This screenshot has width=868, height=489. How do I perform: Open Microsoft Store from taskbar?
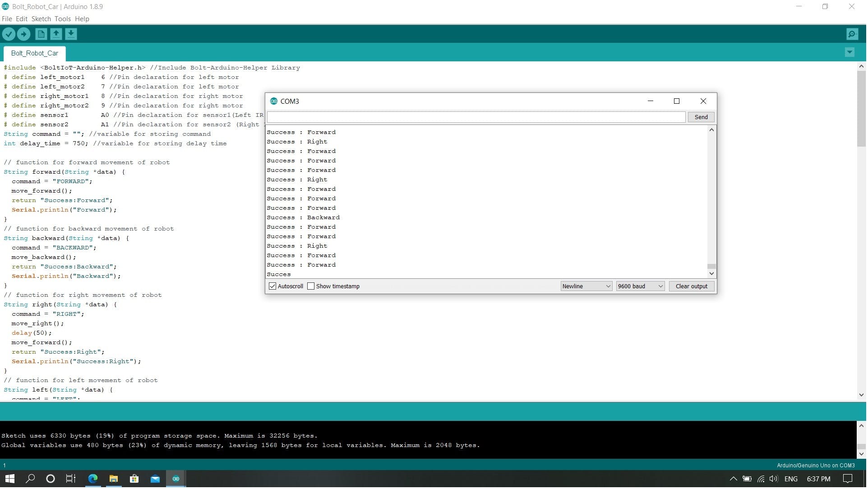click(134, 479)
